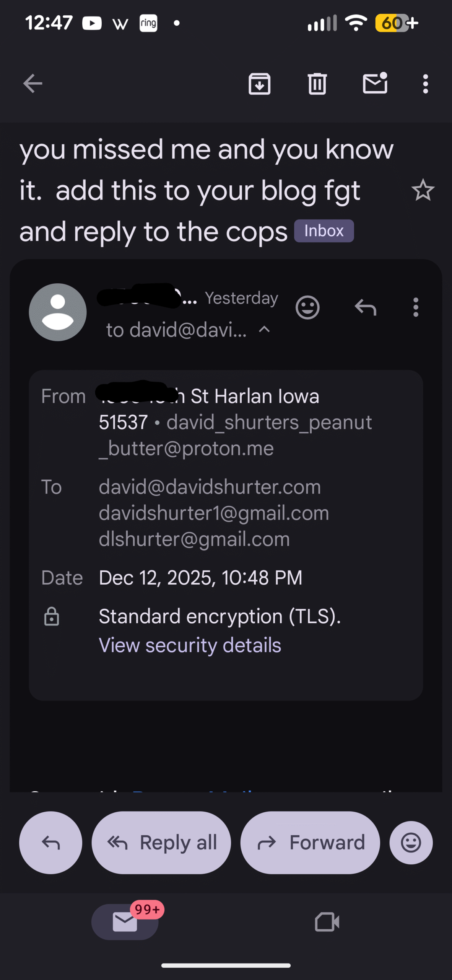Viewport: 452px width, 980px height.
Task: Open emoji reaction picker at bottom
Action: tap(411, 843)
